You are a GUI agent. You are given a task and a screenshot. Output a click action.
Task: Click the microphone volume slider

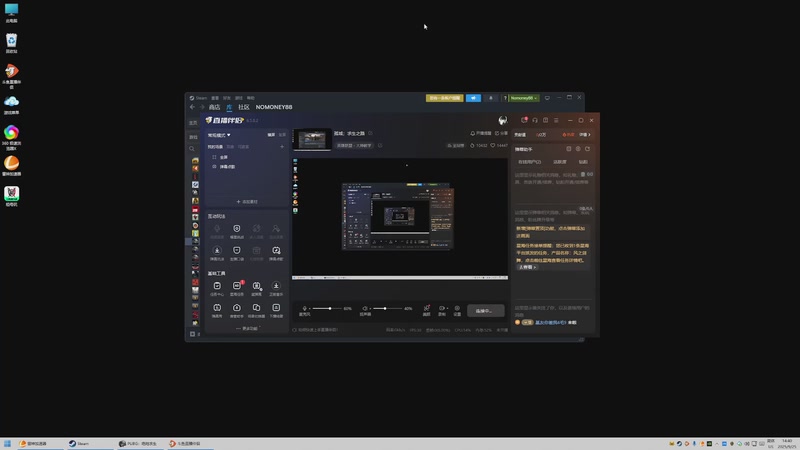327,309
